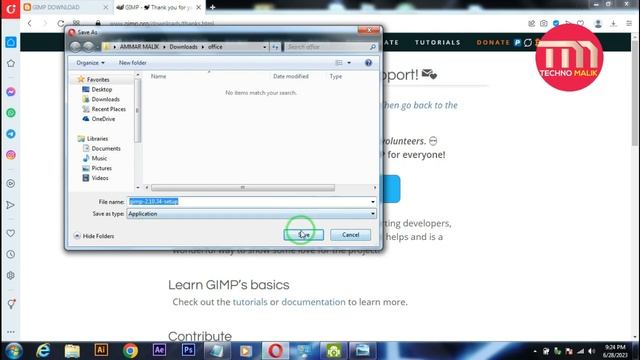Click the Opera GX logo menu
Viewport: 640px width, 360px height.
coord(11,9)
